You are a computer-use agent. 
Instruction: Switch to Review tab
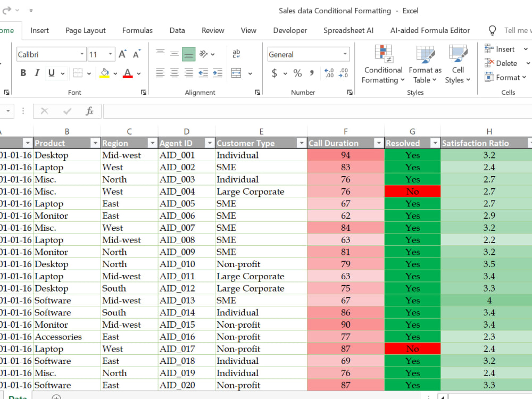click(213, 30)
